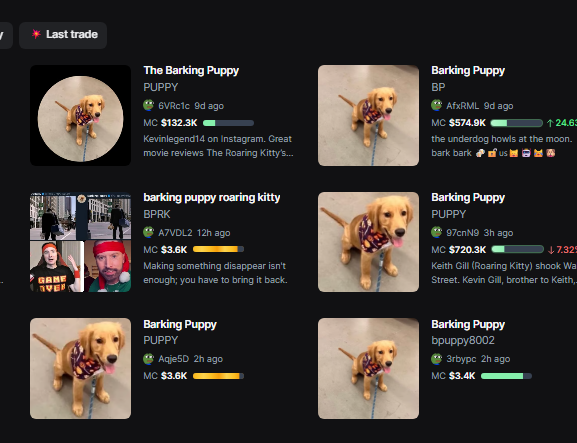Click the Last trade sort button
577x443 pixels.
click(x=63, y=35)
